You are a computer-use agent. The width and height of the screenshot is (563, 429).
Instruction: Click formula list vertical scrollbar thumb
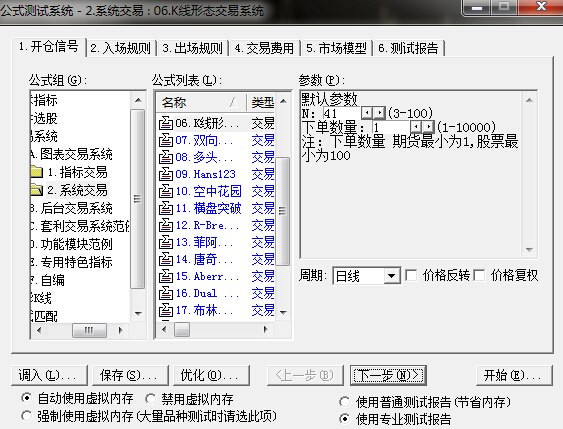click(283, 211)
